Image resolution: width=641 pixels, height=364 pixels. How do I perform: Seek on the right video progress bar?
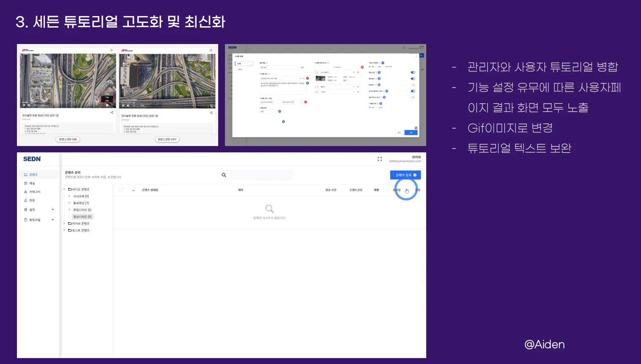click(167, 102)
